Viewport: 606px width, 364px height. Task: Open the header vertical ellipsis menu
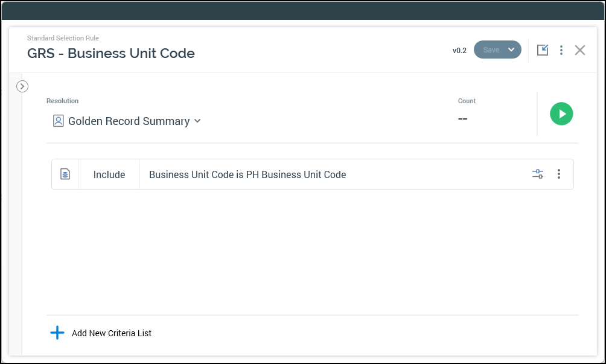point(561,50)
